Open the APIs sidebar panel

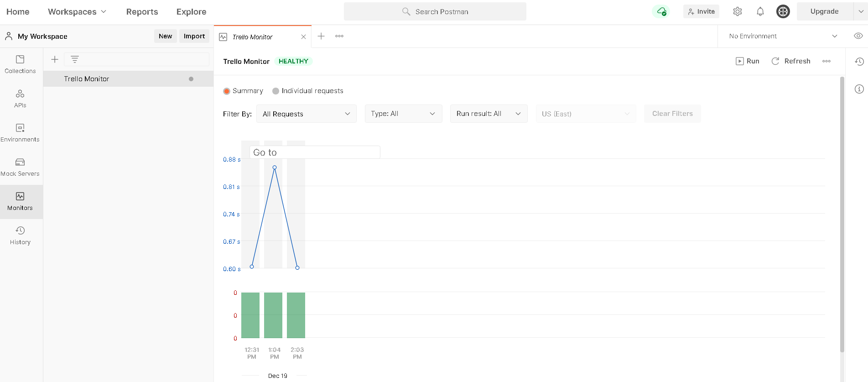[x=20, y=99]
